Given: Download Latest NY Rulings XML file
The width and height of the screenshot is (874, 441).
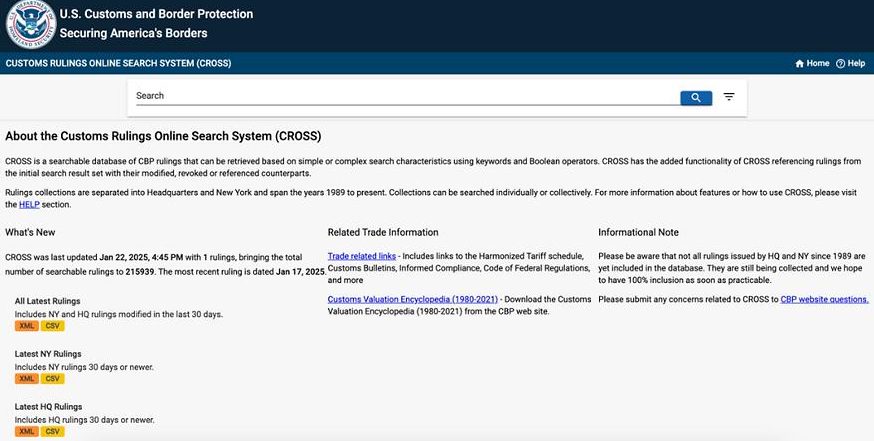Looking at the screenshot, I should pyautogui.click(x=27, y=379).
